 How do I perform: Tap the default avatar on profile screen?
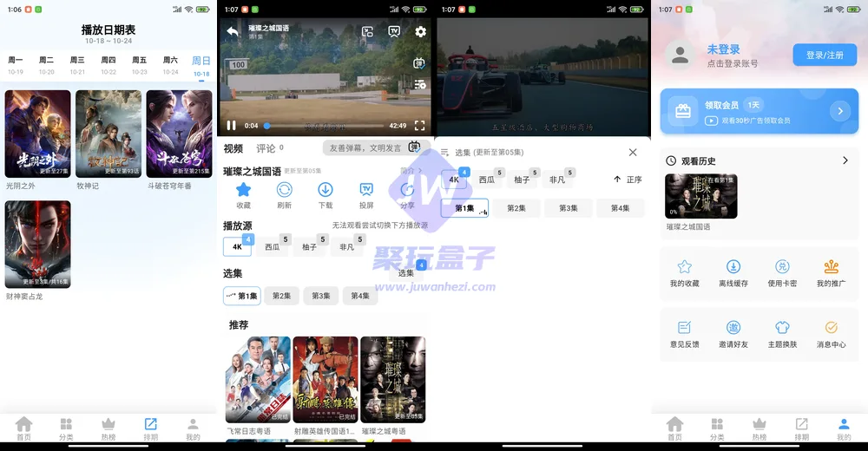click(x=680, y=55)
